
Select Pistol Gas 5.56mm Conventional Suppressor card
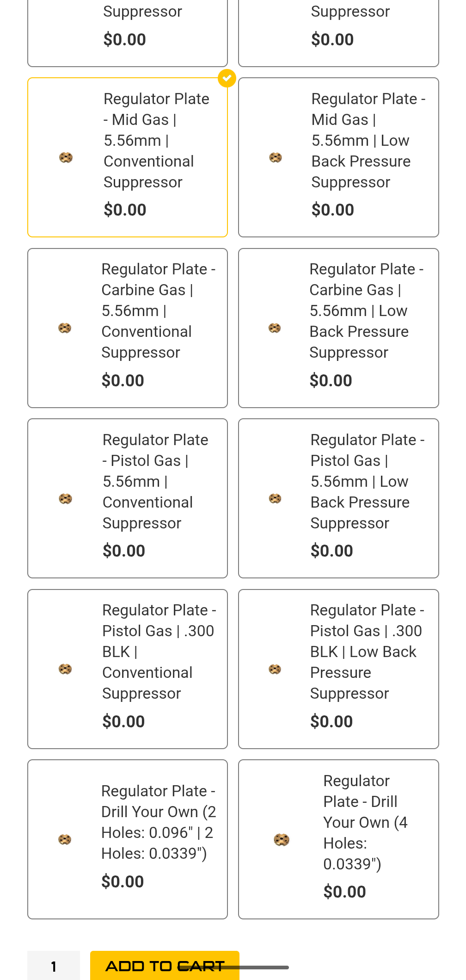coord(128,498)
